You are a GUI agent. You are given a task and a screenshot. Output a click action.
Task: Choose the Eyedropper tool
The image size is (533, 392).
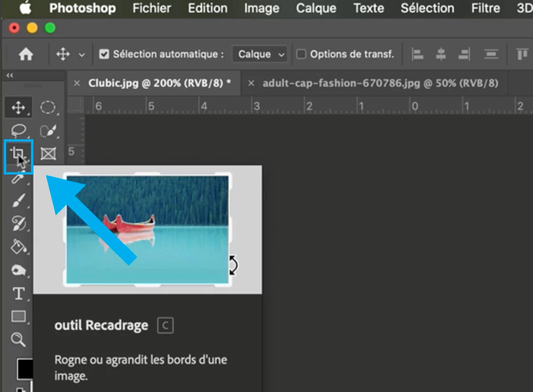tap(19, 178)
